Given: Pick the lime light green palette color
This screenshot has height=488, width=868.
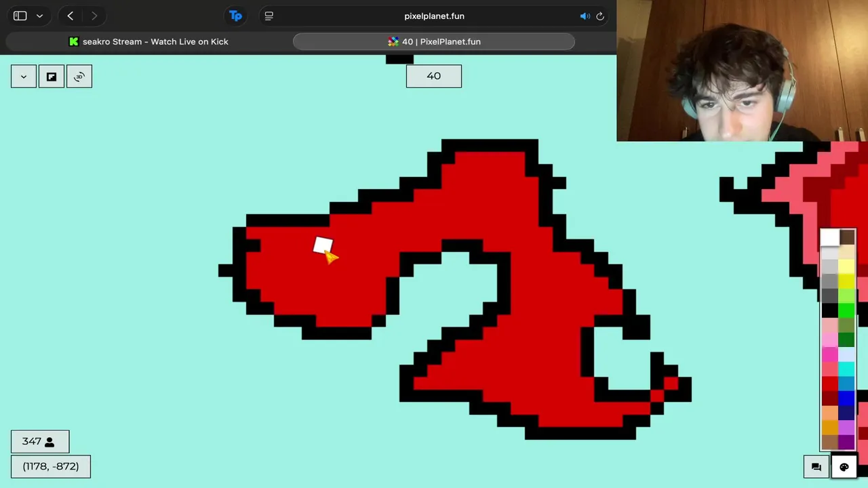Looking at the screenshot, I should tap(847, 296).
